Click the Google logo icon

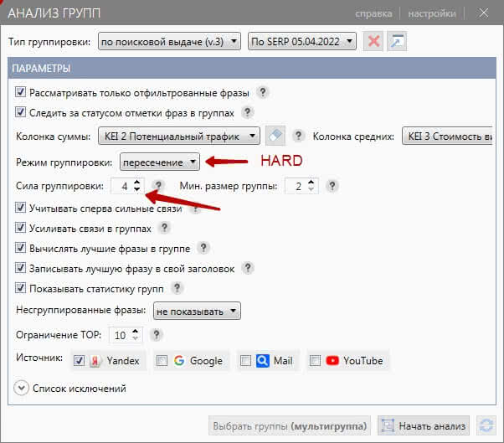click(179, 360)
